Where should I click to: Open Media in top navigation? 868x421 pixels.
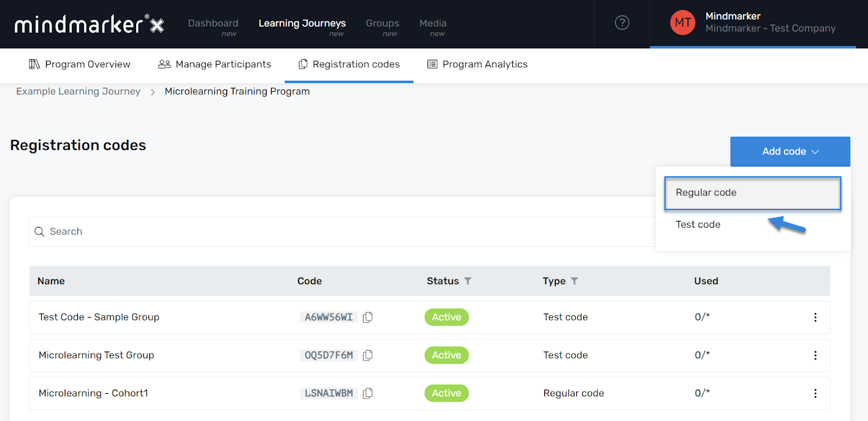click(433, 23)
